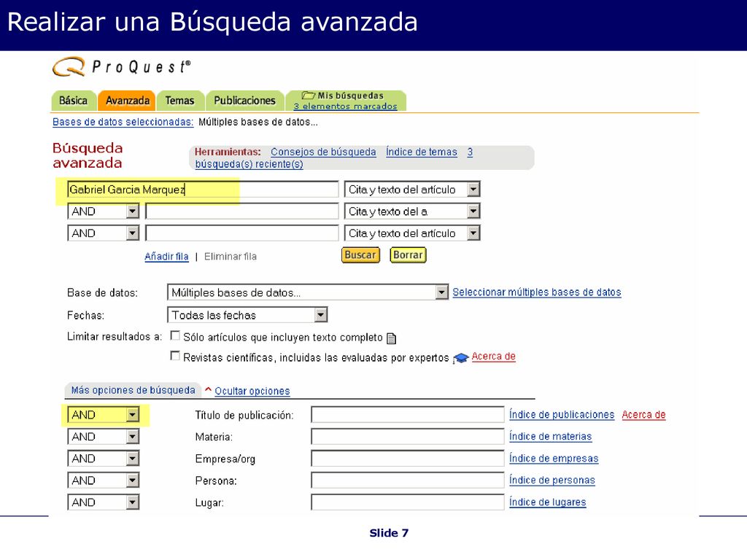The height and width of the screenshot is (560, 747).
Task: Open Bases de datos seleccionadas link
Action: pyautogui.click(x=123, y=122)
